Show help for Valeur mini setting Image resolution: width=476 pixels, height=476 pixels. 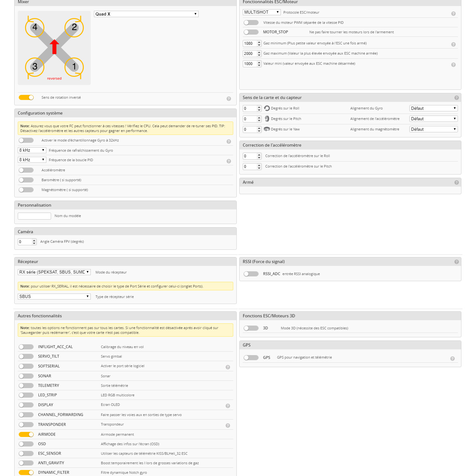pos(453,65)
